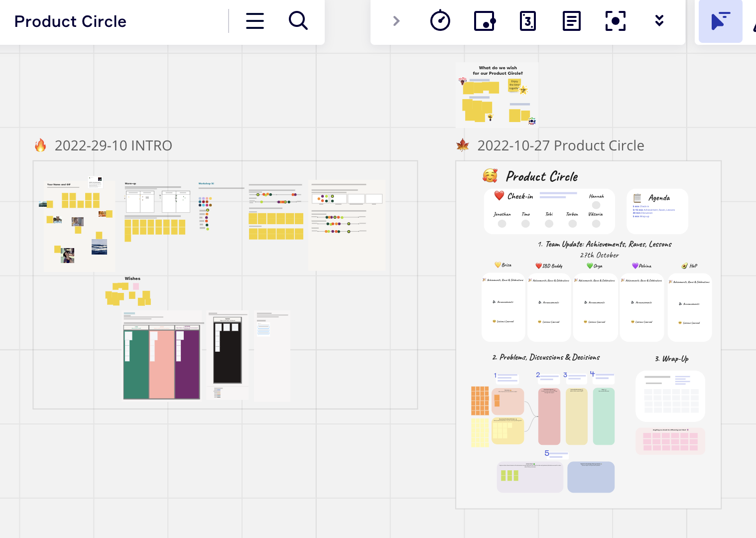Select the circle under Torben
Screen dimensions: 756x538
click(573, 224)
